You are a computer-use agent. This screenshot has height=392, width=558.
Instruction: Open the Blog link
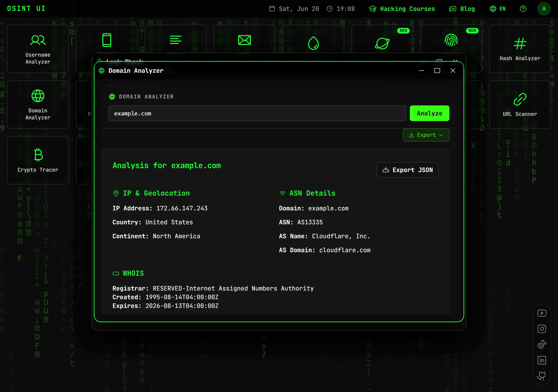point(462,9)
